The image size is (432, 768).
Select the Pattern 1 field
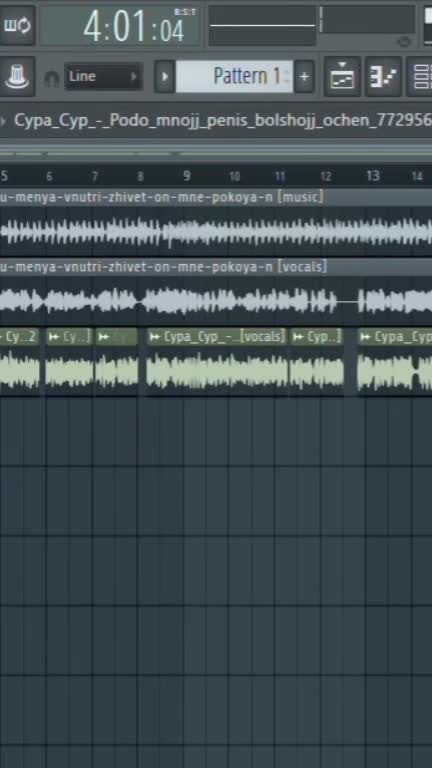234,76
